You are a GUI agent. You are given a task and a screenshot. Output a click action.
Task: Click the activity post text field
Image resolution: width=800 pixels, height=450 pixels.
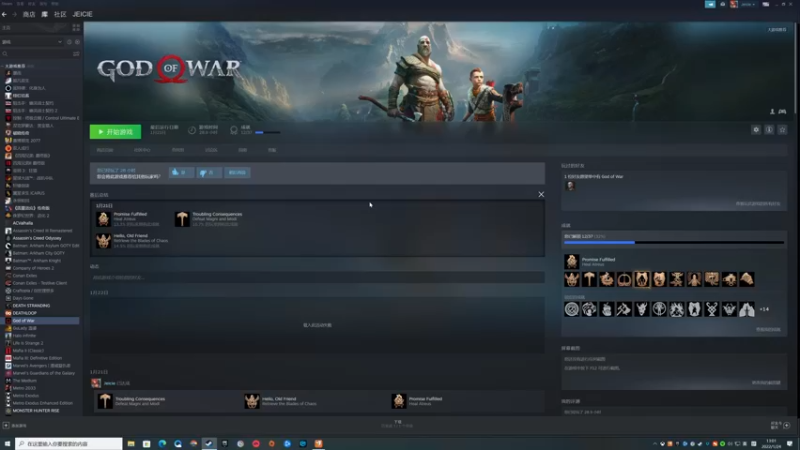coord(317,278)
